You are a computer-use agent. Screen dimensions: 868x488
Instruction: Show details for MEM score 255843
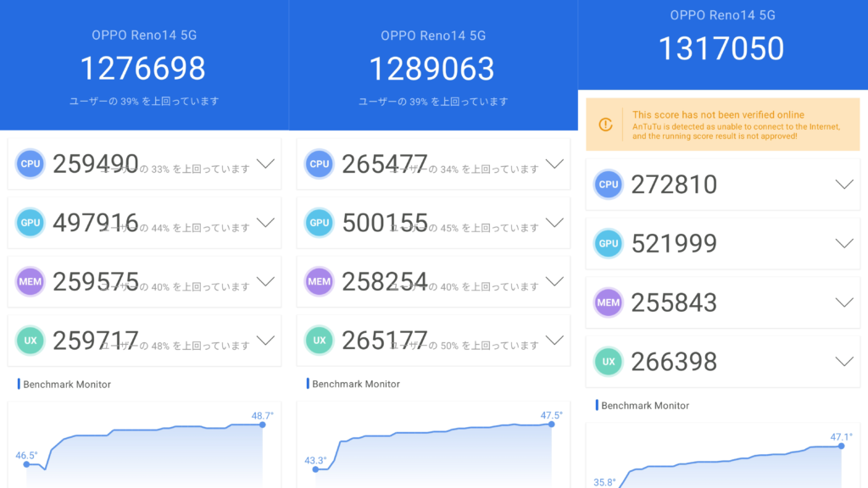(844, 302)
